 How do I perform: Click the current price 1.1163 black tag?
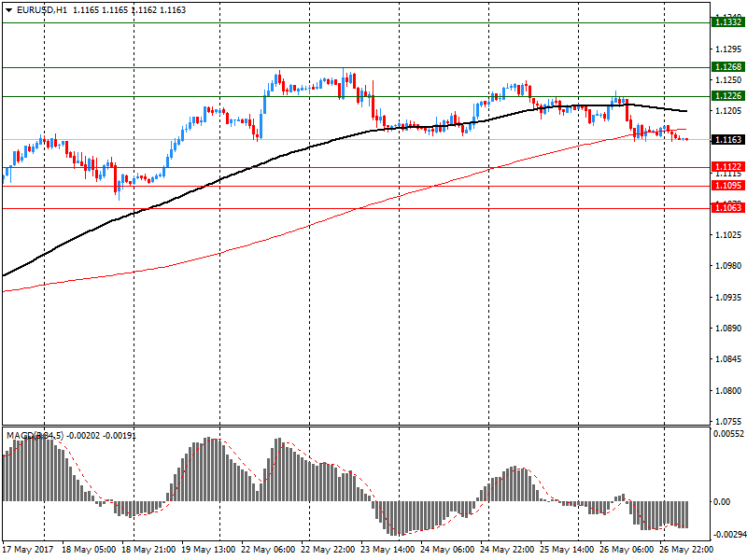(x=728, y=139)
